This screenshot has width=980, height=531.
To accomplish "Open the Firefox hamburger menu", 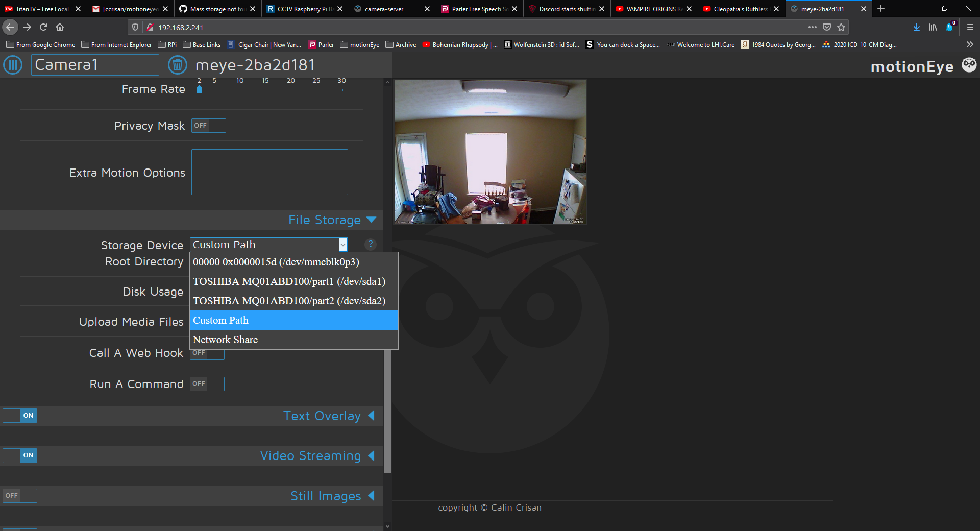I will 970,27.
